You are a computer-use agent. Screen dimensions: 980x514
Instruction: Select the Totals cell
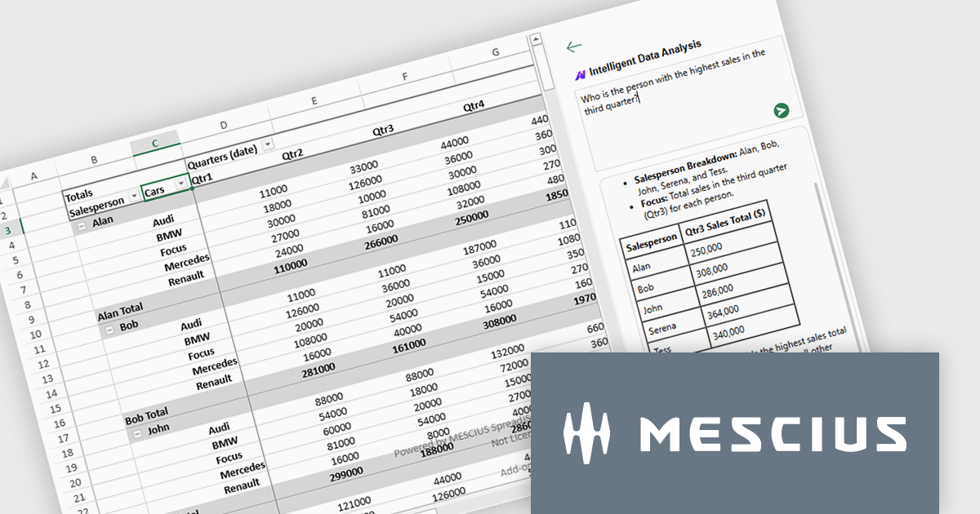[x=79, y=195]
